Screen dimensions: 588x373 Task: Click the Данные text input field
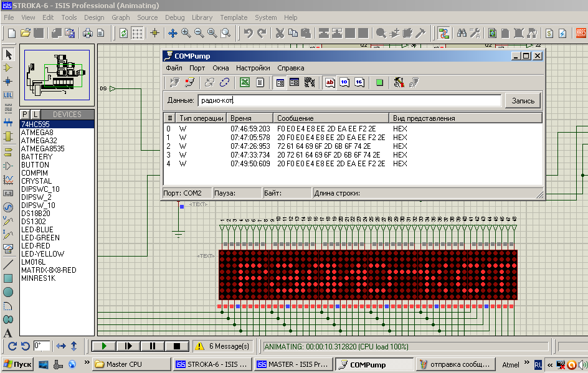click(349, 100)
